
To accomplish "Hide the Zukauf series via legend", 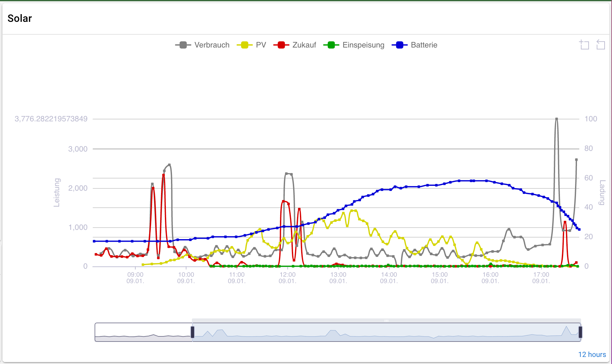I will (295, 45).
